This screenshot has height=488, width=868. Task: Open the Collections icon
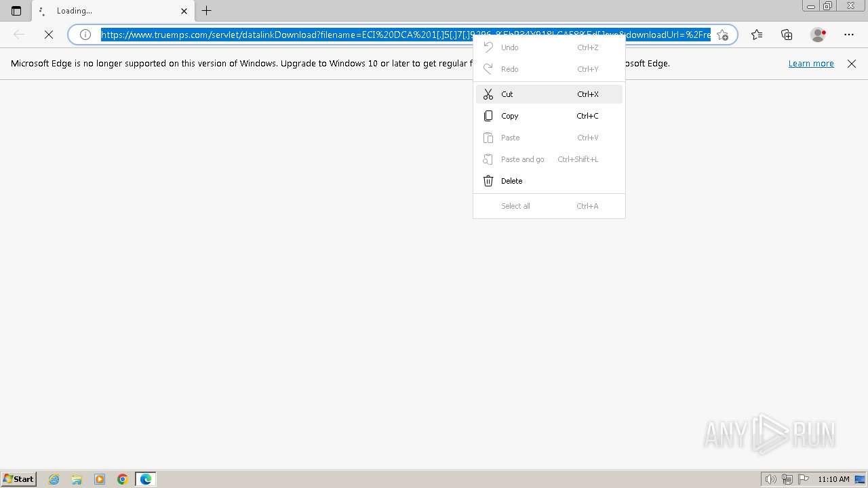tap(787, 35)
